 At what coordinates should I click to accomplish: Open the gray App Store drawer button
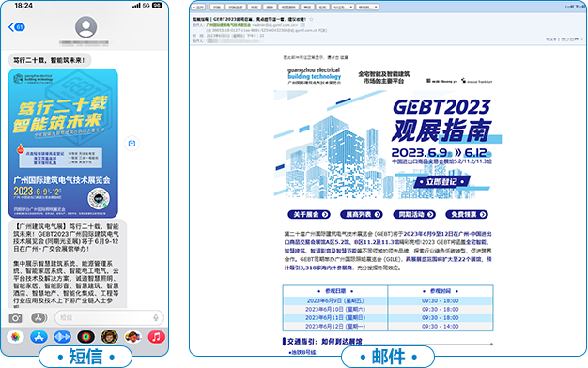coord(39,318)
